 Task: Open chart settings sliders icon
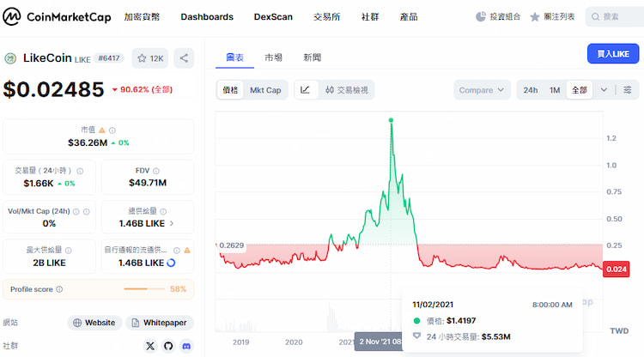(x=627, y=90)
